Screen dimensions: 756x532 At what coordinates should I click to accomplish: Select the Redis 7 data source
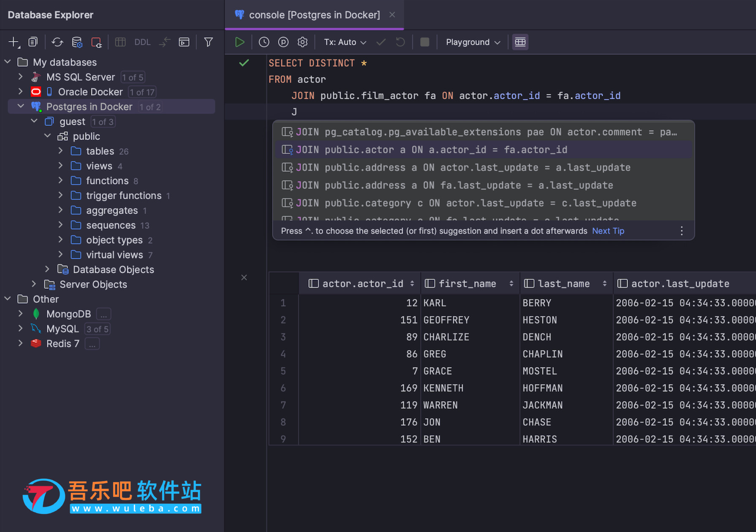coord(63,344)
